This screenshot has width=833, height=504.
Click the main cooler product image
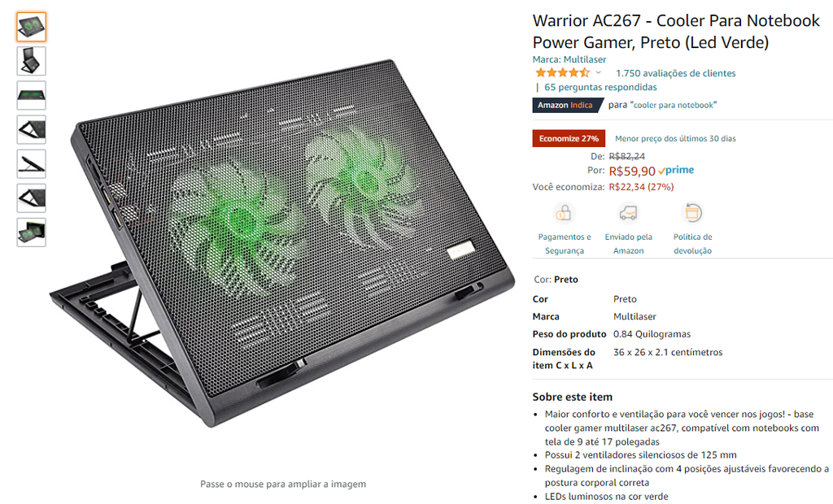coord(282,243)
